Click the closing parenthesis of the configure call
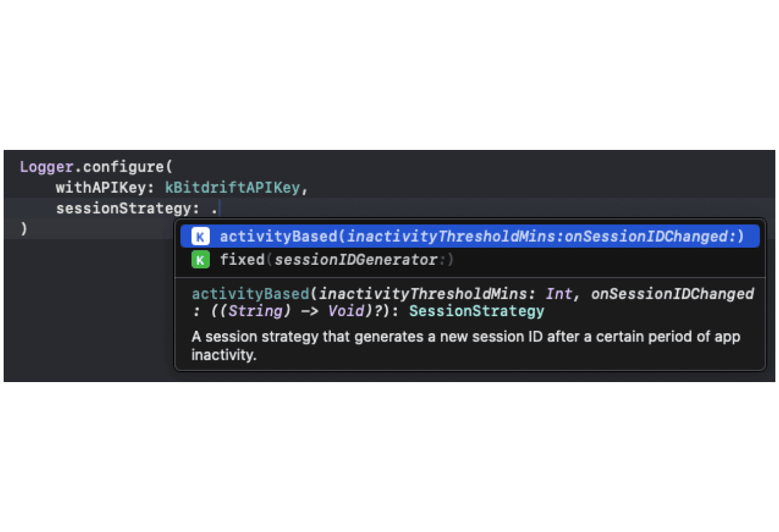This screenshot has width=779, height=532. 24,229
